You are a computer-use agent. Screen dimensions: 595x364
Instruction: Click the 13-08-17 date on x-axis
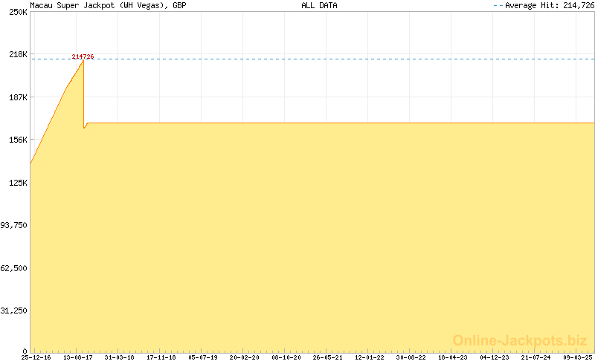77,357
